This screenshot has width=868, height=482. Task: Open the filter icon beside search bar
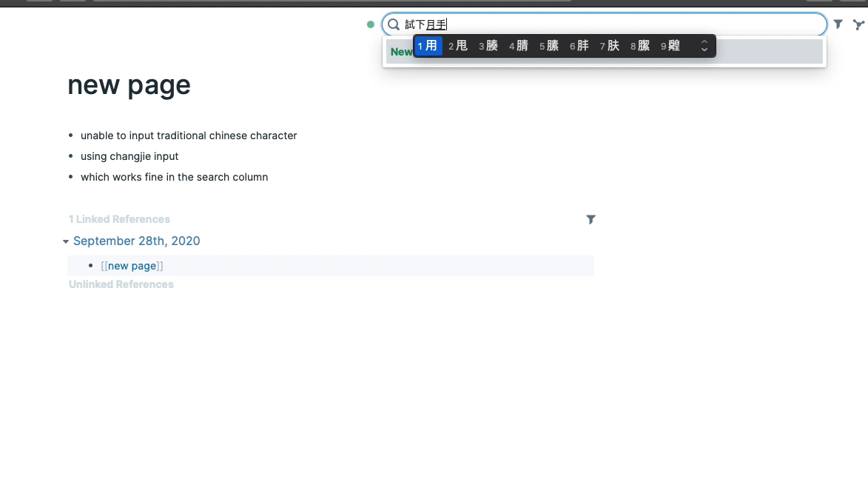838,24
